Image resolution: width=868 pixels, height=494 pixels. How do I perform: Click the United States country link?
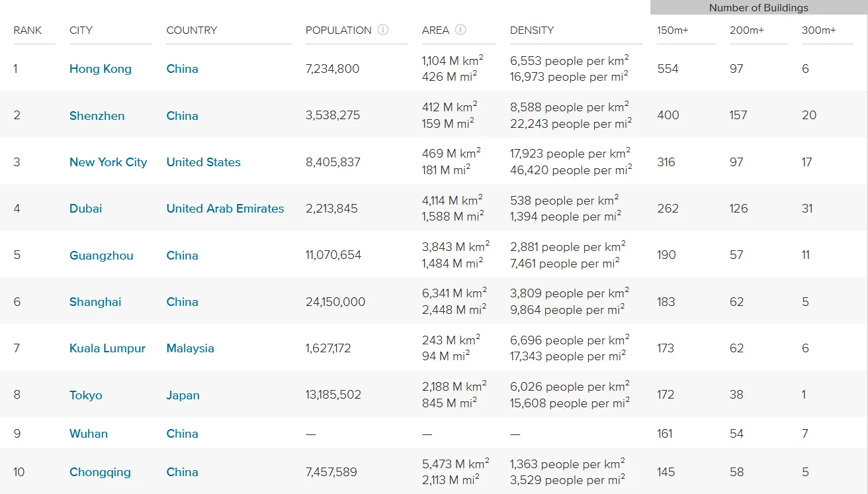point(204,162)
